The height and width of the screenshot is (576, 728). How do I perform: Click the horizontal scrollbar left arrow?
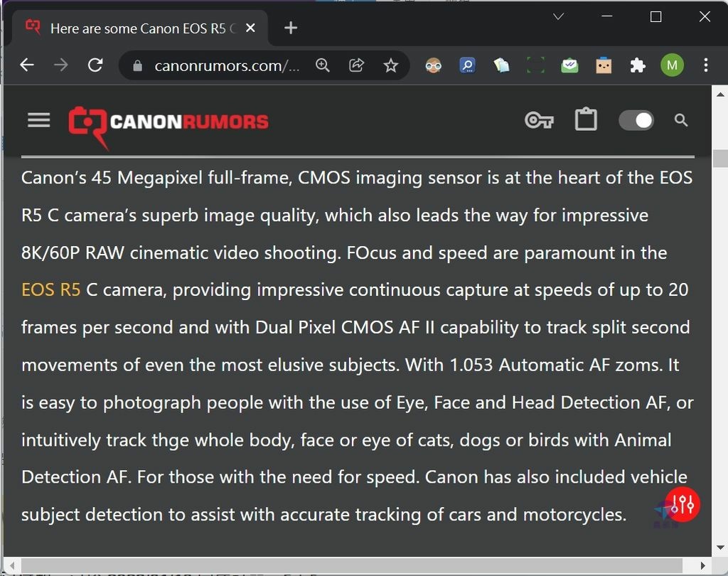pyautogui.click(x=11, y=565)
